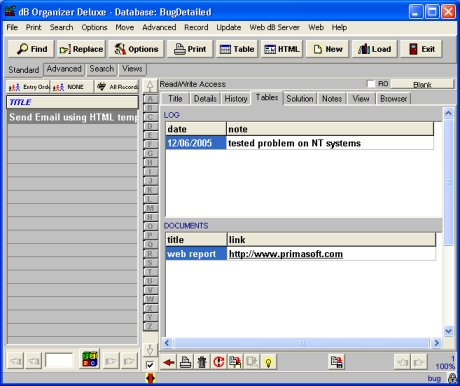The height and width of the screenshot is (386, 460).
Task: Click the HTML toolbar button
Action: pos(282,49)
